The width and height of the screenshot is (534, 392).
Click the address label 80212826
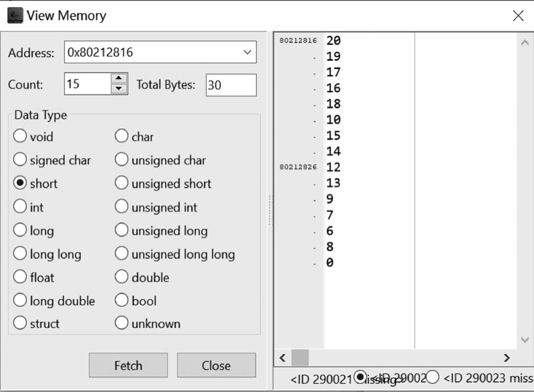(298, 167)
